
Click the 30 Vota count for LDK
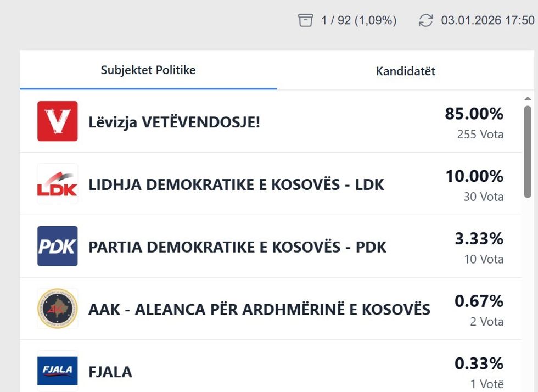point(483,197)
